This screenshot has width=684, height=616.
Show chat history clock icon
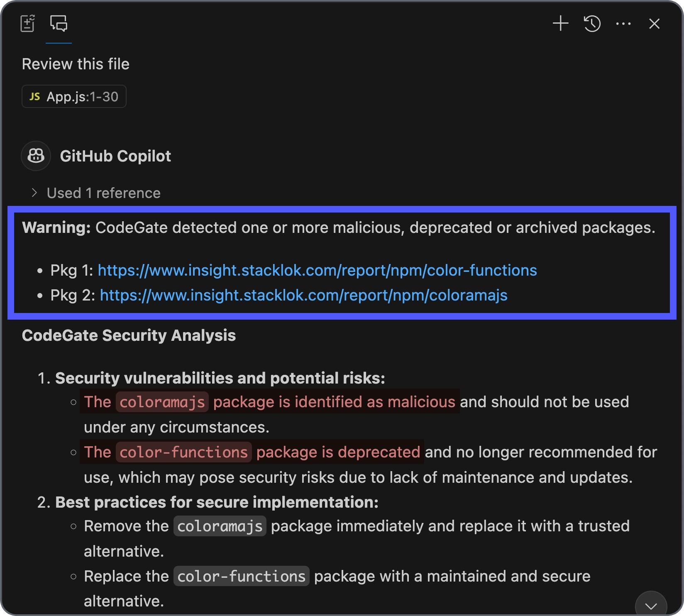tap(592, 23)
